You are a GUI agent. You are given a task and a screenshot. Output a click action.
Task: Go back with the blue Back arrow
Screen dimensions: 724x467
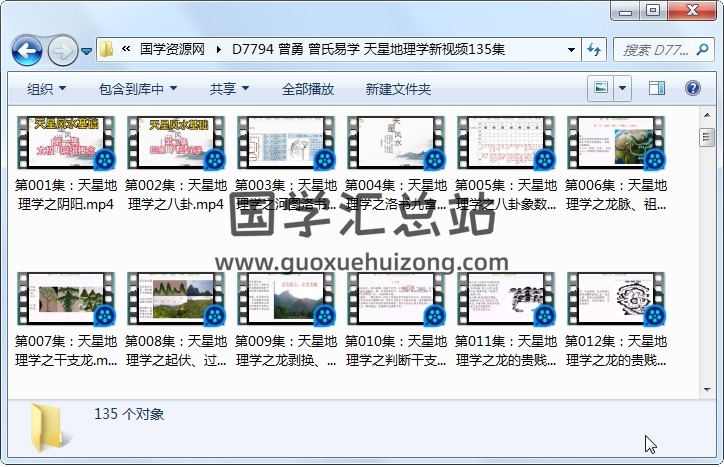coord(27,50)
